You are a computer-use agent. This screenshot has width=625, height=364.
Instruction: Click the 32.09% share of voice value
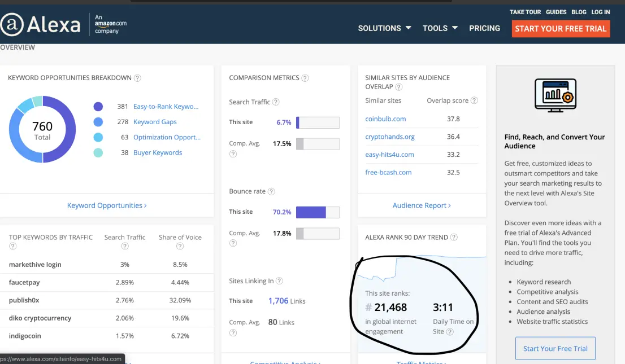(x=180, y=300)
